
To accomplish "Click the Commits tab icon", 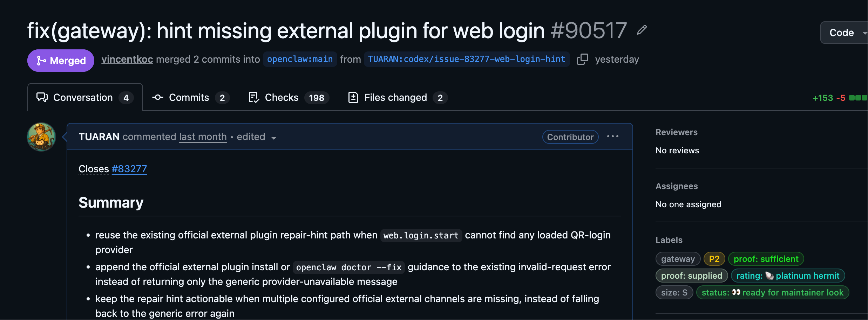I will (158, 97).
